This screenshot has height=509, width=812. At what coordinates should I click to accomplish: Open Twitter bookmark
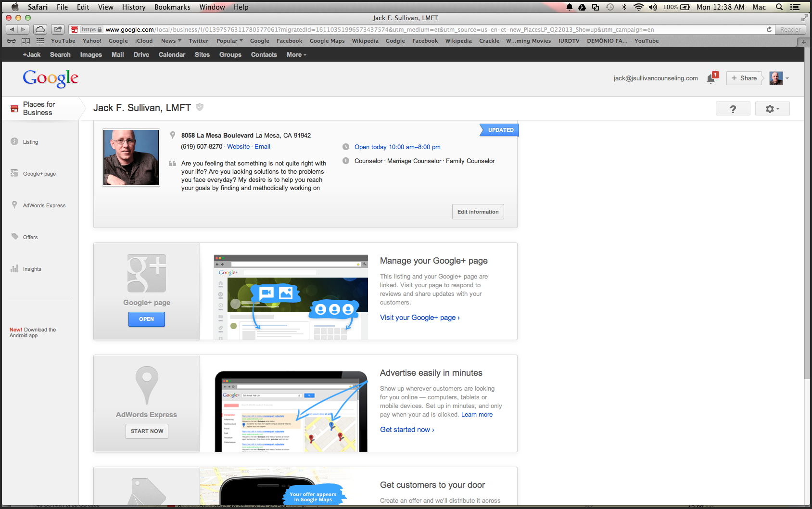pyautogui.click(x=198, y=41)
